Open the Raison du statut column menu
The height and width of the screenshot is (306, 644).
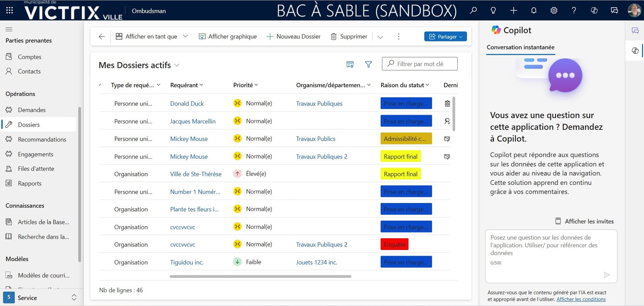click(x=405, y=85)
